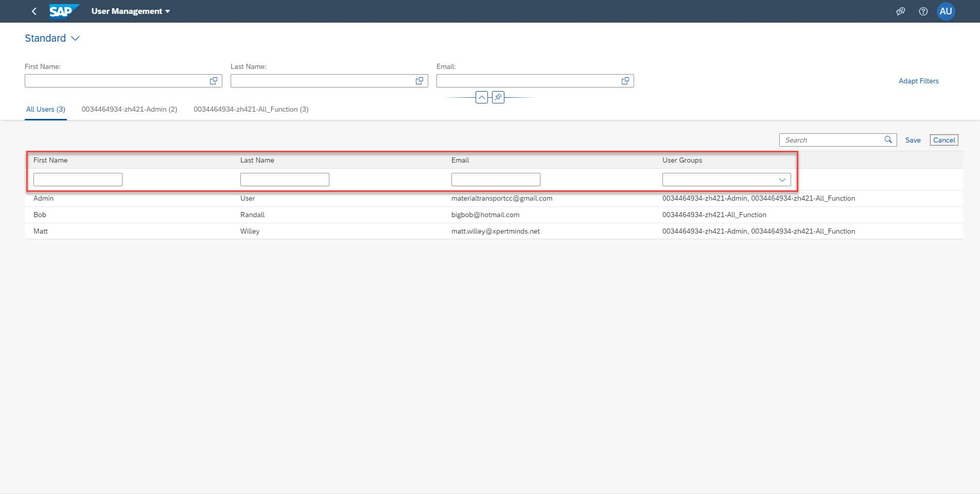This screenshot has width=980, height=494.
Task: Click the Last Name column header
Action: (257, 160)
